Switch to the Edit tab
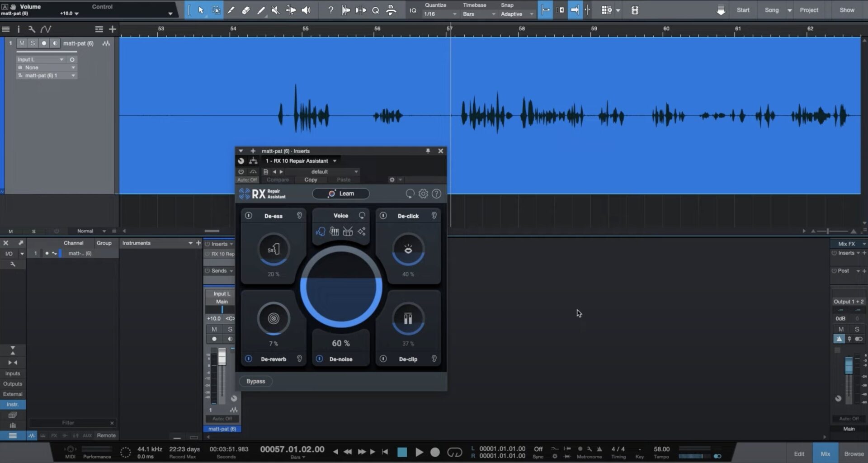Image resolution: width=868 pixels, height=463 pixels. coord(799,453)
